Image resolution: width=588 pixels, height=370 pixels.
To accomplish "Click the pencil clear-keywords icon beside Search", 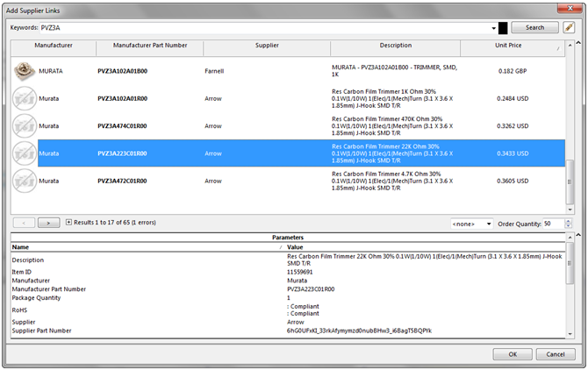I will 569,27.
